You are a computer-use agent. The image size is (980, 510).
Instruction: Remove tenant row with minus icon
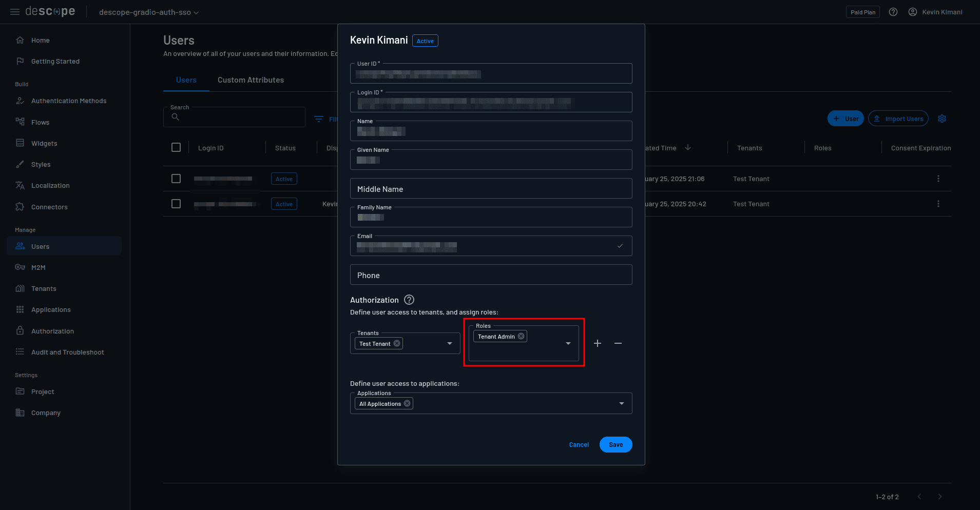[618, 343]
